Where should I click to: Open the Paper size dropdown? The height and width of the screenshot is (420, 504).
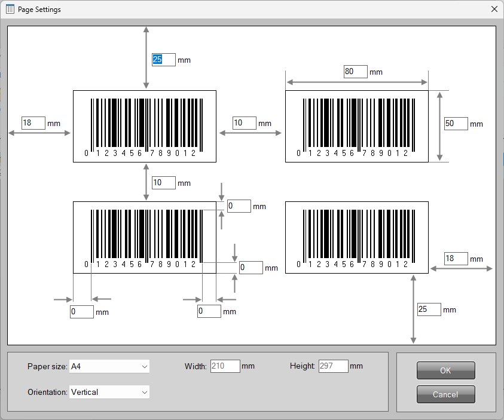109,366
